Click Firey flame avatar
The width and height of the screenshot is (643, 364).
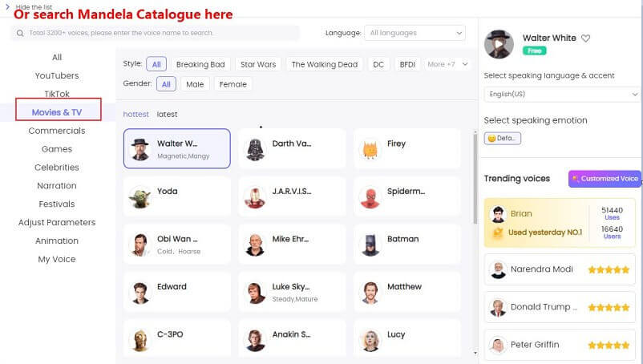[370, 149]
